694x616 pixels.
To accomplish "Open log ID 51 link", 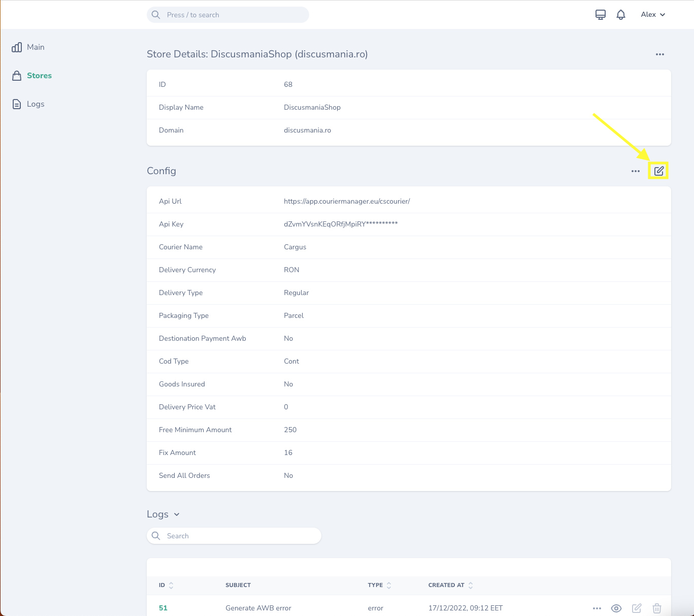I will pyautogui.click(x=163, y=608).
